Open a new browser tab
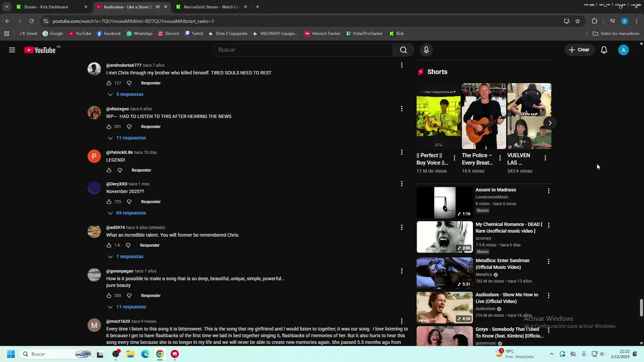The image size is (644, 362). tap(258, 7)
